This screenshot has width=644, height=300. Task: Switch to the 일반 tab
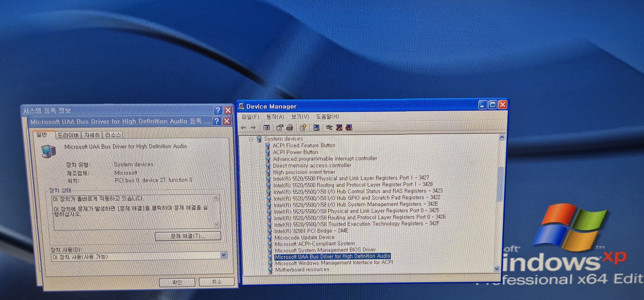click(x=42, y=135)
